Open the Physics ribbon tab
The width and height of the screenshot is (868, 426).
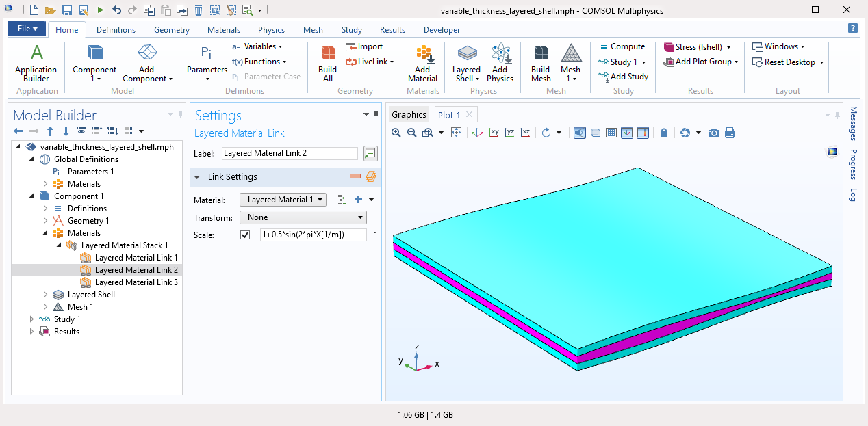271,30
